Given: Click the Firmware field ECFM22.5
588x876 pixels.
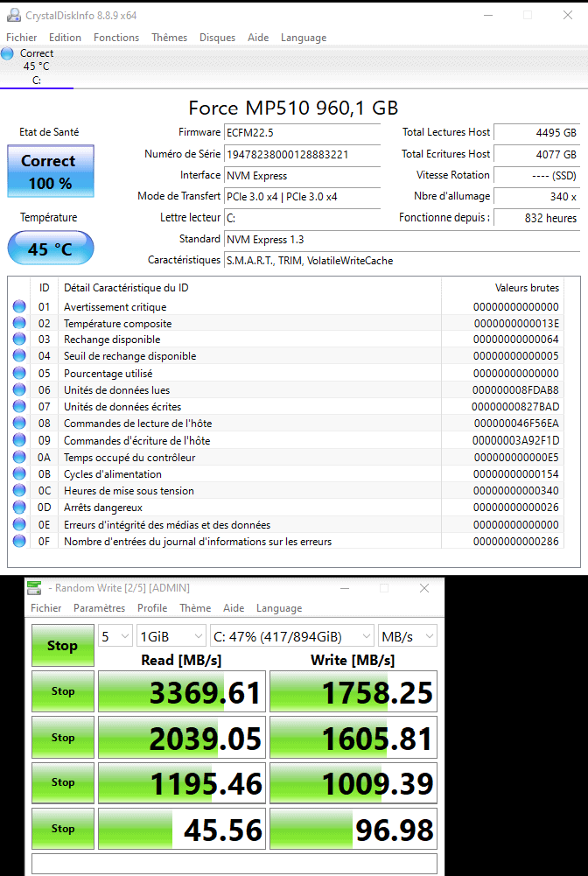Looking at the screenshot, I should [x=302, y=133].
